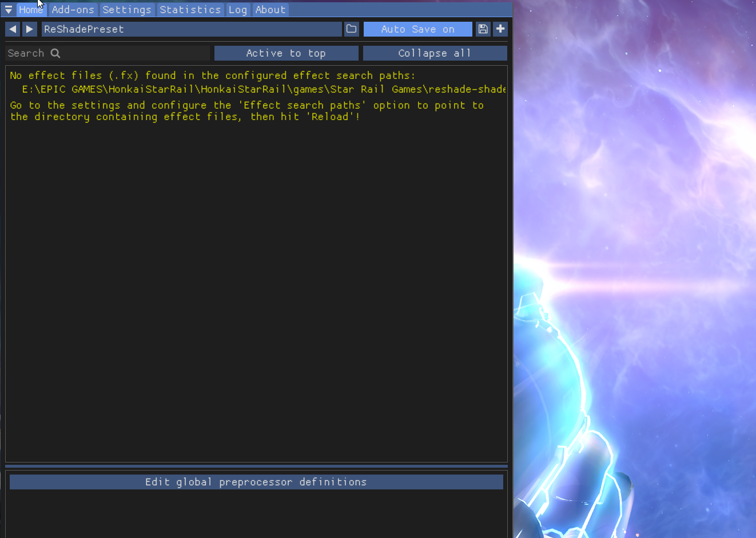
Task: Open the Log tab
Action: 238,10
